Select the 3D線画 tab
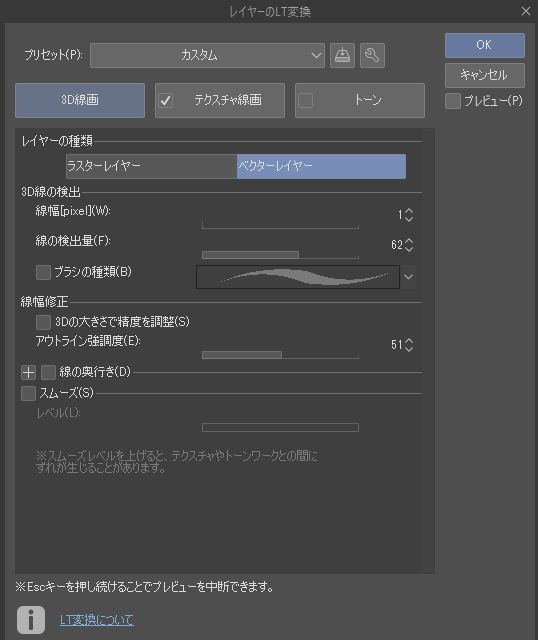538x640 pixels. coord(80,100)
